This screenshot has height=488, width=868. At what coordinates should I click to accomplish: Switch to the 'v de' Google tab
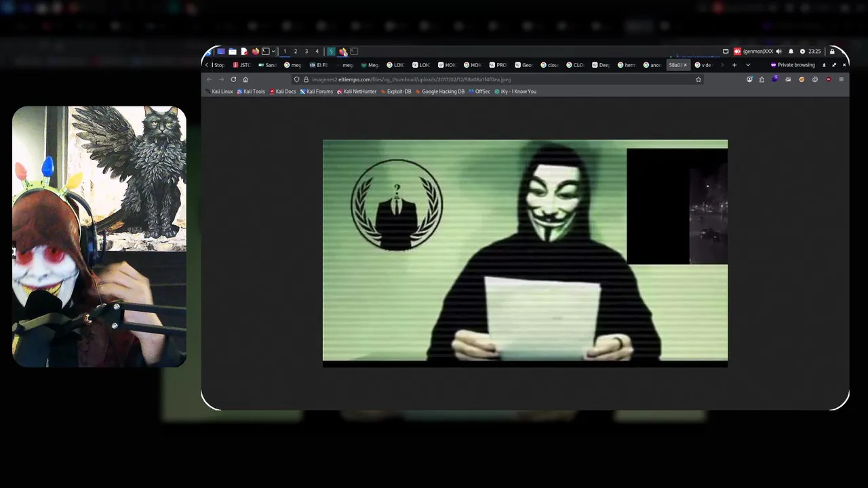[x=704, y=65]
